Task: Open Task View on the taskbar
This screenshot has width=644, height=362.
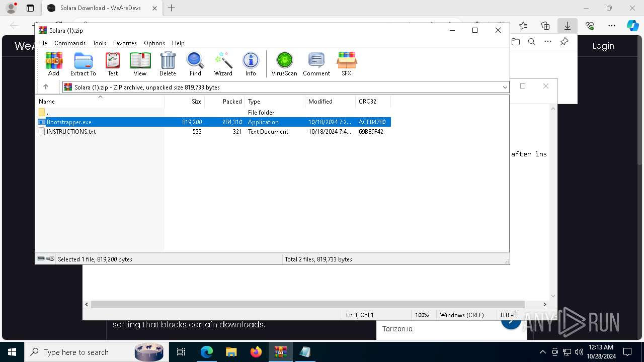Action: pos(181,352)
